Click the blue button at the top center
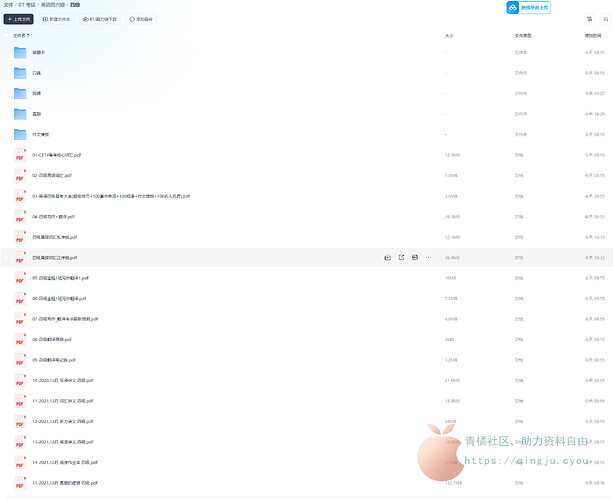The image size is (613, 500). (526, 8)
